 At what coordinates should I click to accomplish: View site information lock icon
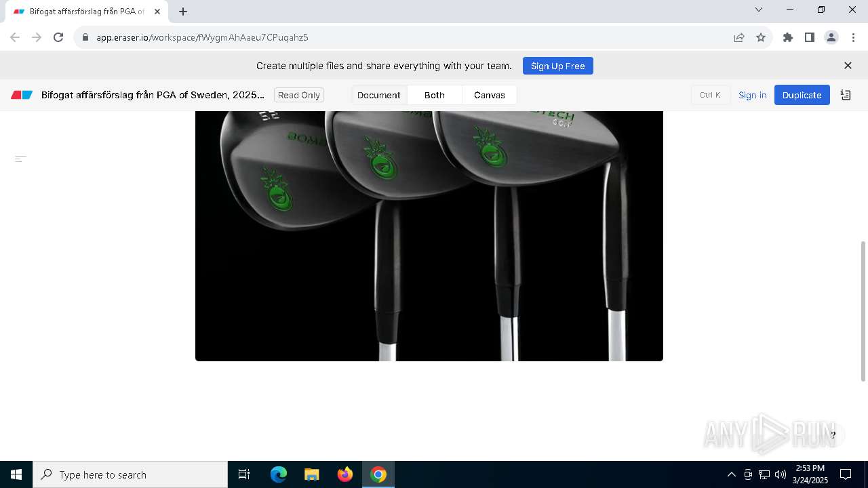pos(85,37)
